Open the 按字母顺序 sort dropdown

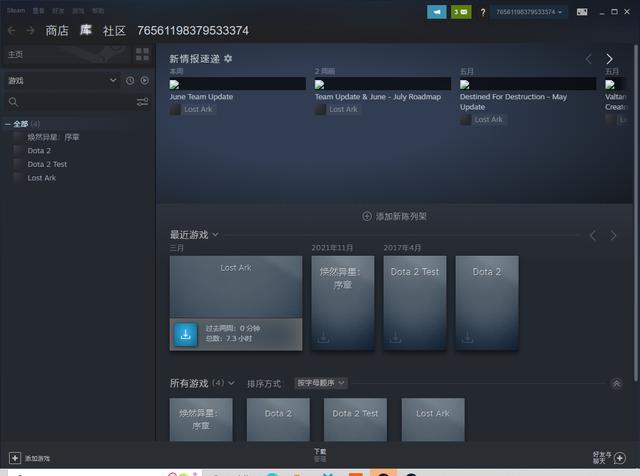320,383
